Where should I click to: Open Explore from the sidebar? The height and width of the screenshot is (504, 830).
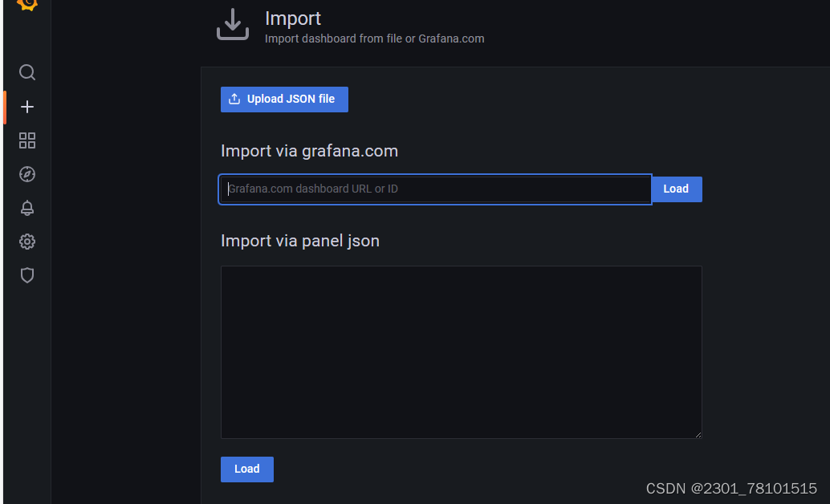(26, 173)
